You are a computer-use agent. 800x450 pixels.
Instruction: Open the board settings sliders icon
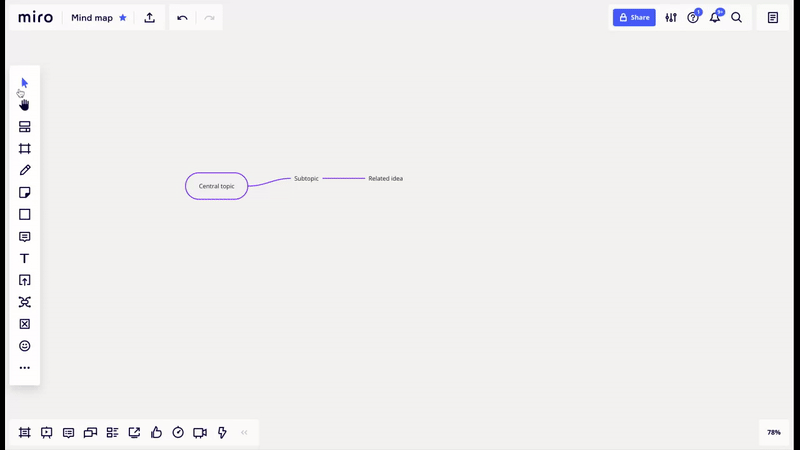pyautogui.click(x=671, y=18)
